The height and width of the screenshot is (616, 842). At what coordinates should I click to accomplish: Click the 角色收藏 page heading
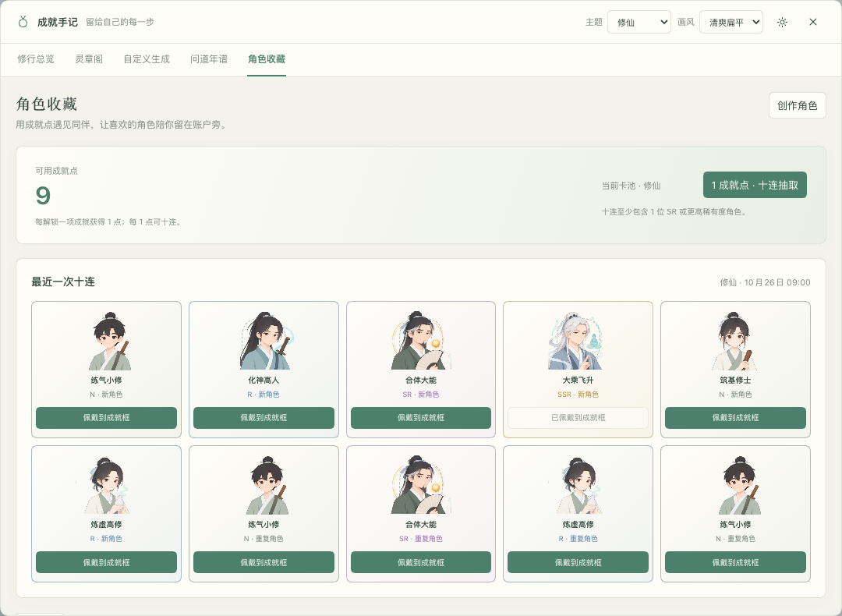[47, 104]
